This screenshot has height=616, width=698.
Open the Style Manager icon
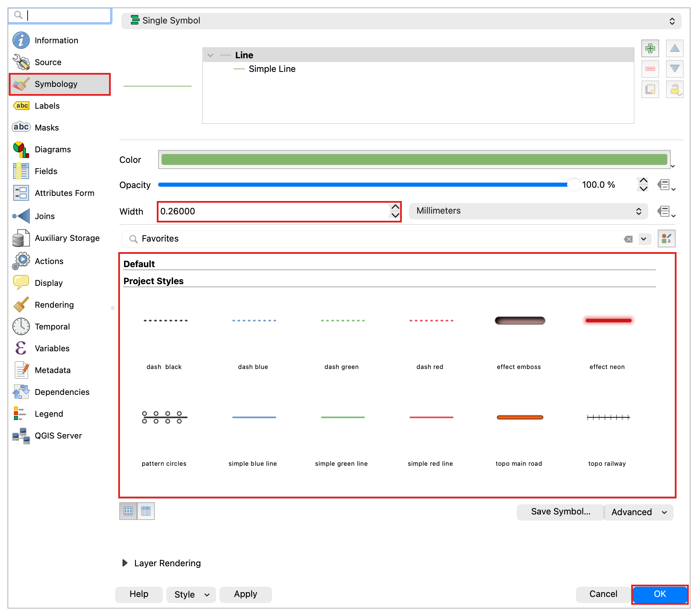pyautogui.click(x=666, y=238)
